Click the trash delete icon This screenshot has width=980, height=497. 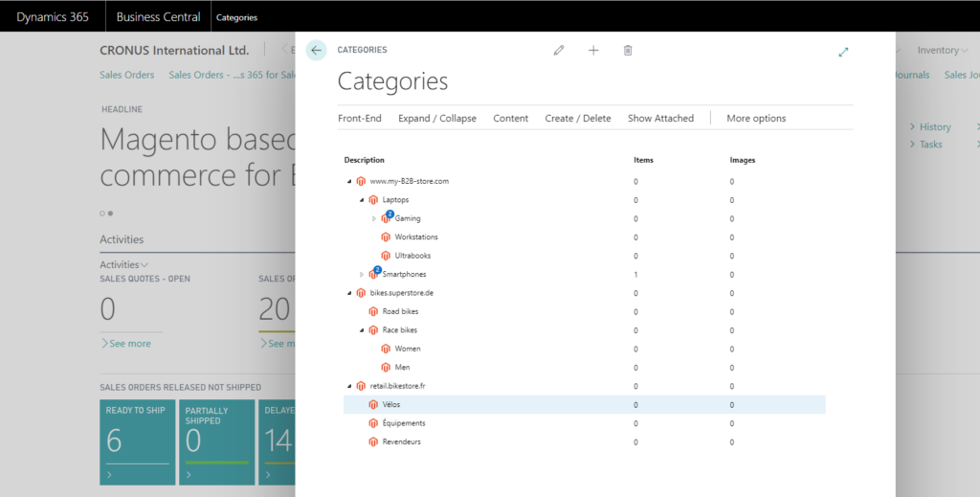(x=628, y=50)
